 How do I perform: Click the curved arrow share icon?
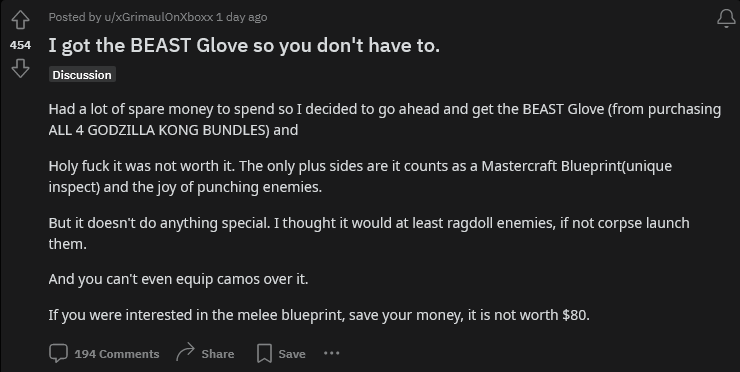point(185,353)
